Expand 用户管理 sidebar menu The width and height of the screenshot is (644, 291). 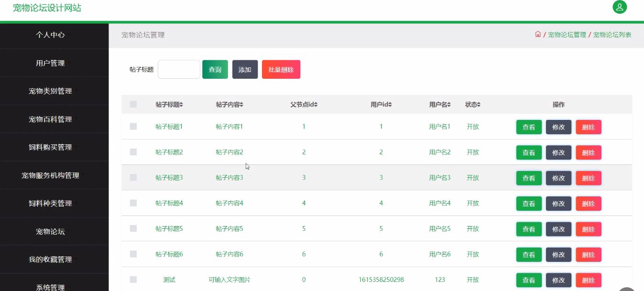[x=54, y=63]
